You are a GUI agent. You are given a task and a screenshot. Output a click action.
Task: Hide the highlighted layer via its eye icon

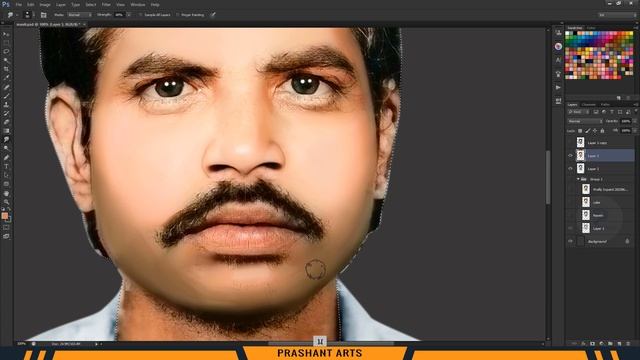click(570, 156)
